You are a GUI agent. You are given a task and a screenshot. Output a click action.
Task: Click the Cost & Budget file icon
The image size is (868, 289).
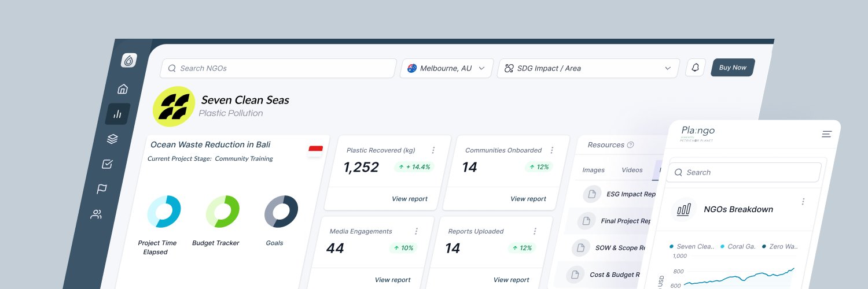pos(575,275)
